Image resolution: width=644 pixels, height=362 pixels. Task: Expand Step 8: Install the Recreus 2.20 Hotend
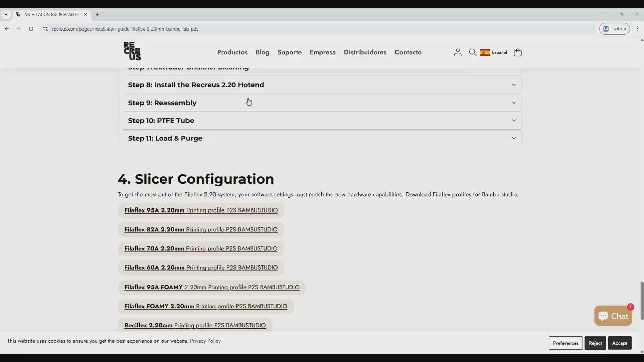coord(321,85)
